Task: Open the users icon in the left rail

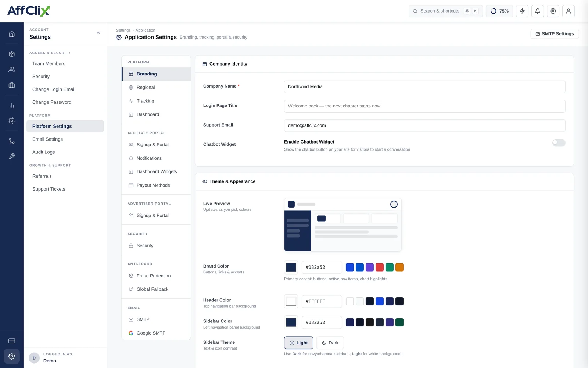Action: 12,70
